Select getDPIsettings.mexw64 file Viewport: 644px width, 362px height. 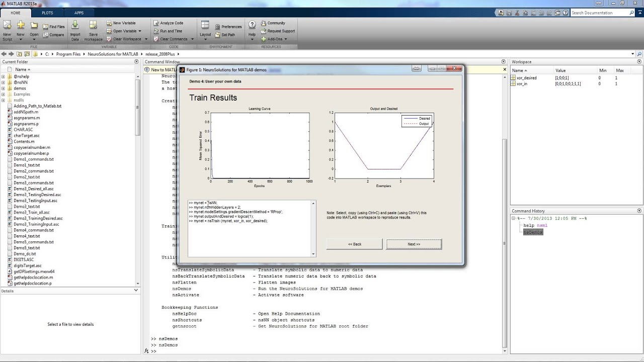coord(34,271)
